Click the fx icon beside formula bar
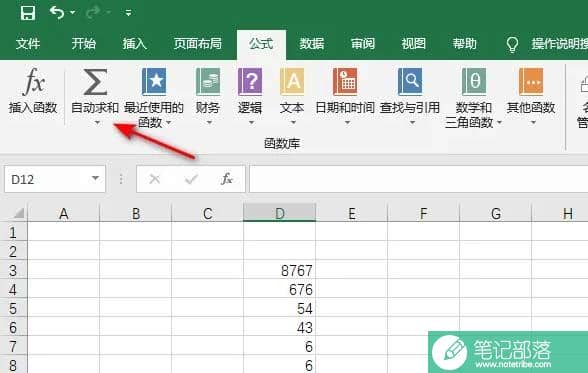 coord(226,179)
